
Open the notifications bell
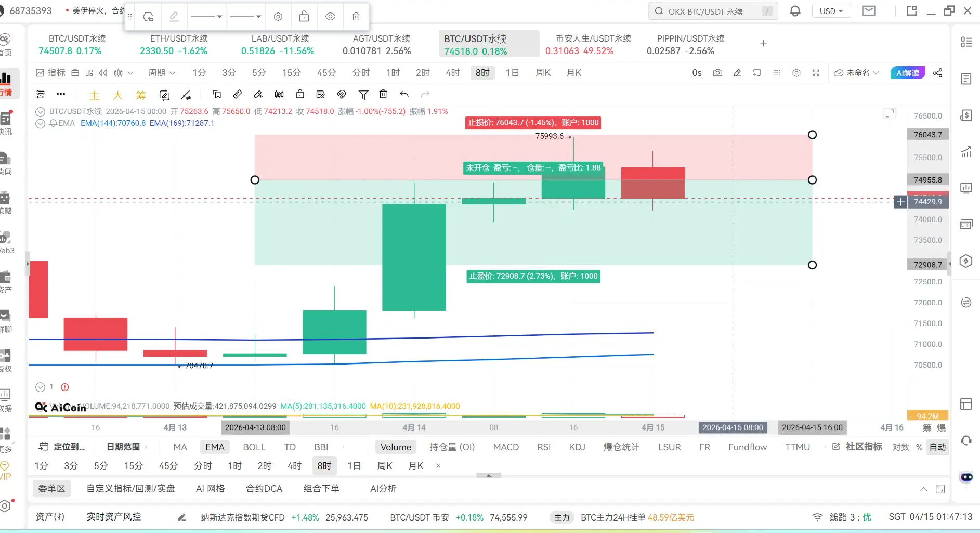[x=795, y=11]
